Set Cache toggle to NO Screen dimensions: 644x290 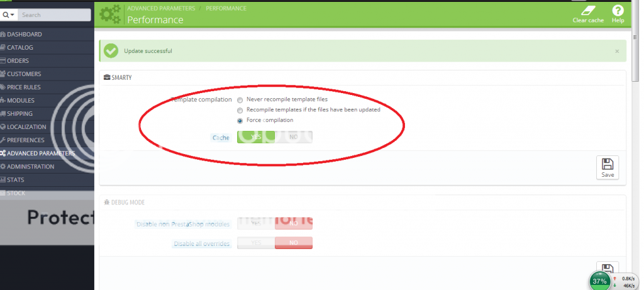pyautogui.click(x=293, y=137)
